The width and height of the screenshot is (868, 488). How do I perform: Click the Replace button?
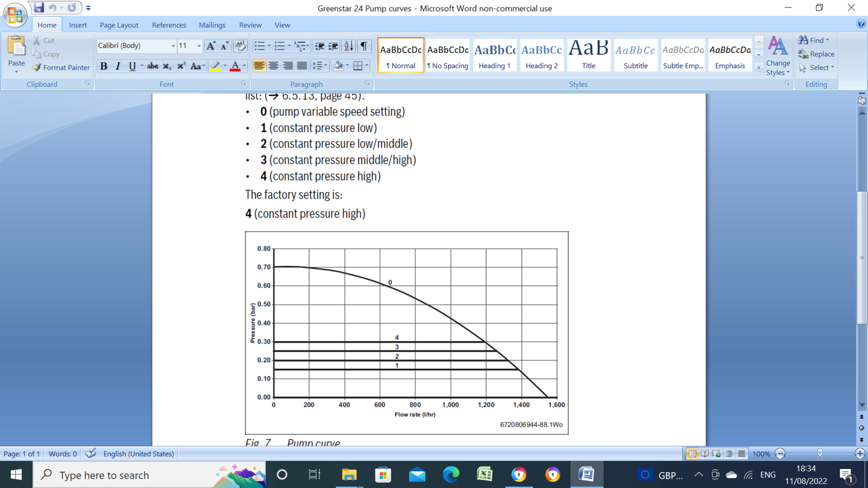816,54
